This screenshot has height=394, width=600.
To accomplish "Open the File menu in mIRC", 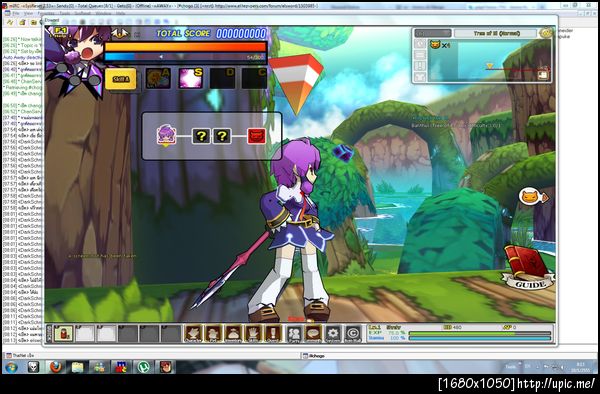I will click(x=16, y=13).
